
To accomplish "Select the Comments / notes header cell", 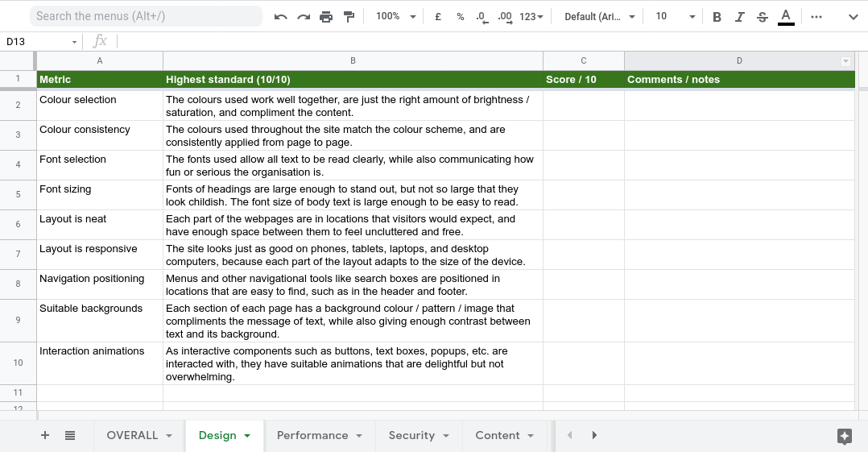I will click(x=739, y=79).
